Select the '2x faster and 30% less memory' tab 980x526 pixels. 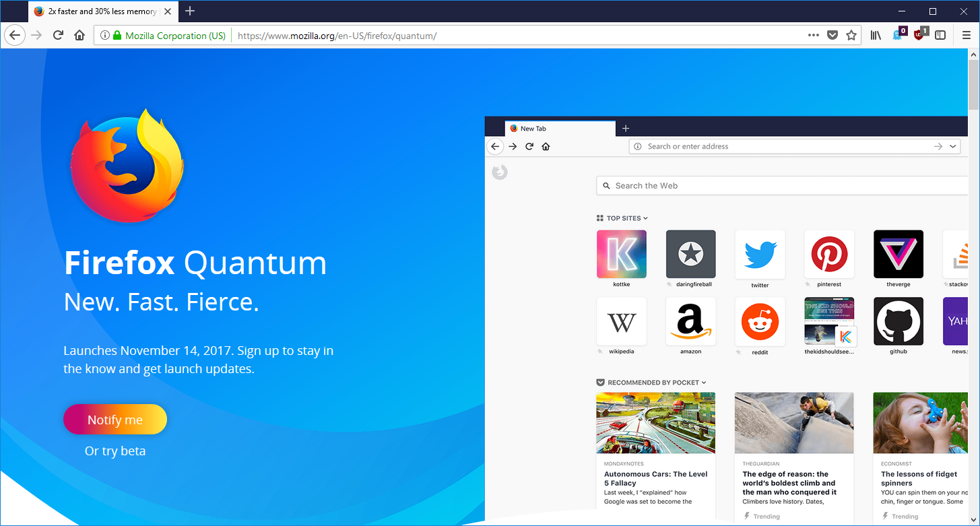[102, 11]
